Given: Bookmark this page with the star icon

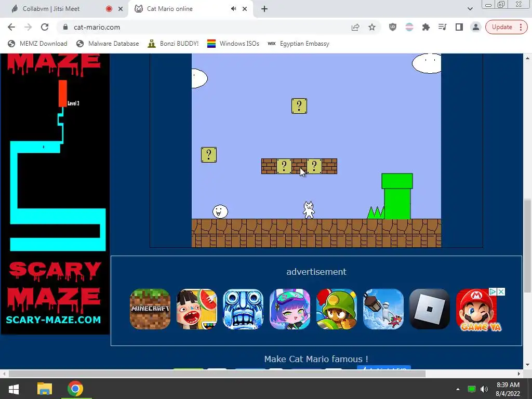Looking at the screenshot, I should coord(372,27).
